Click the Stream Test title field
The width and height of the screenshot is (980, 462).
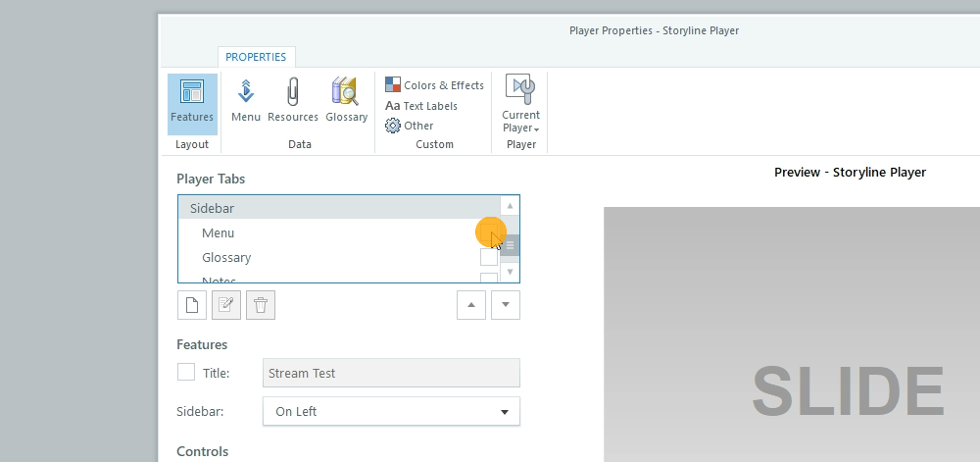click(391, 374)
